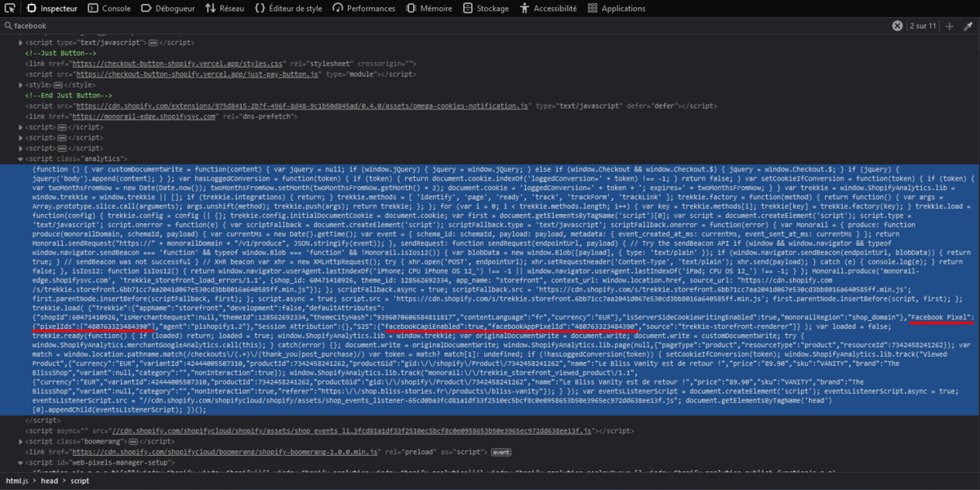Expand the script class boomerang node

21,441
